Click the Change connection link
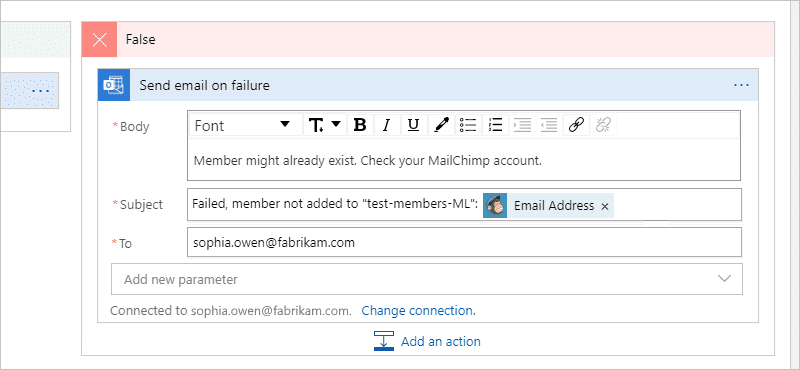 tap(418, 311)
